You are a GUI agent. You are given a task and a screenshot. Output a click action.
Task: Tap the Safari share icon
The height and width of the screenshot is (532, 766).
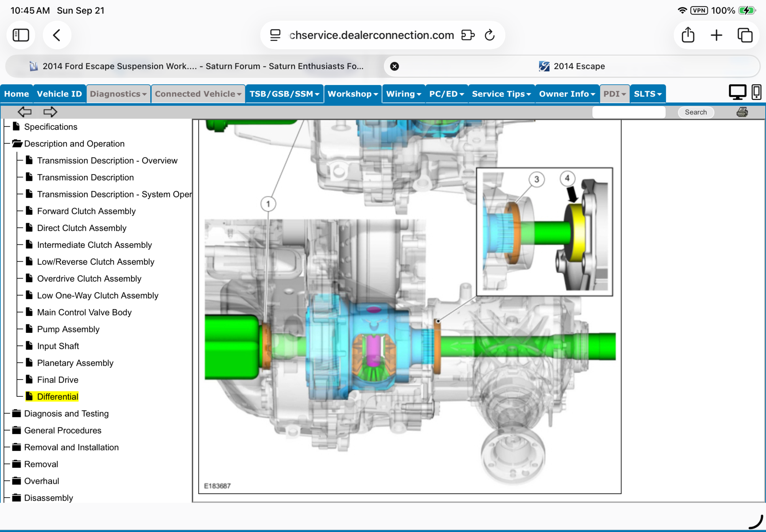(x=688, y=35)
